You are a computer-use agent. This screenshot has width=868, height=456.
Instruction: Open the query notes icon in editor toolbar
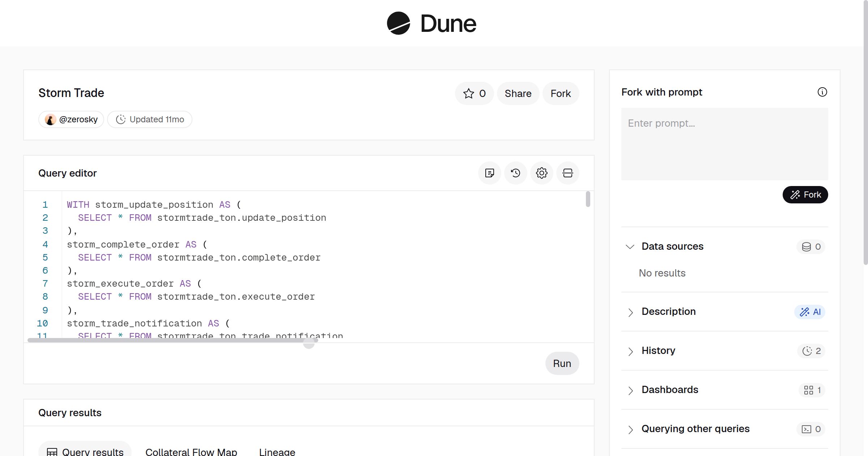click(x=490, y=173)
